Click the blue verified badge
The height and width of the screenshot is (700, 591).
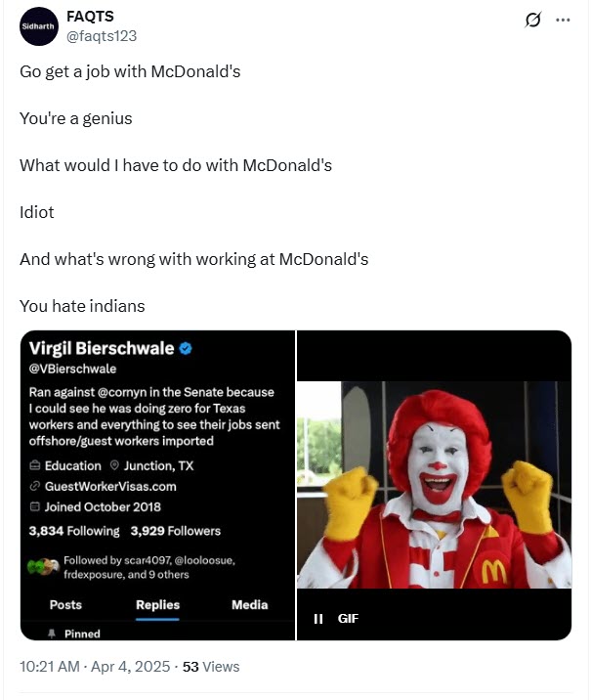(x=186, y=349)
